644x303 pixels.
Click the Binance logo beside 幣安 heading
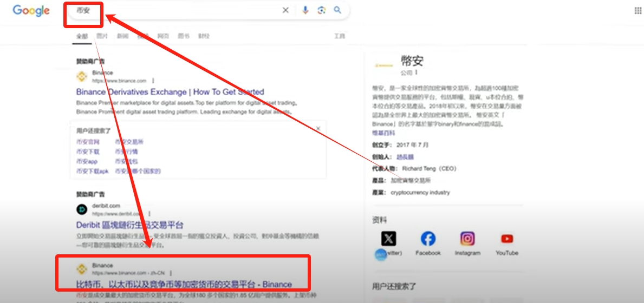tap(383, 65)
